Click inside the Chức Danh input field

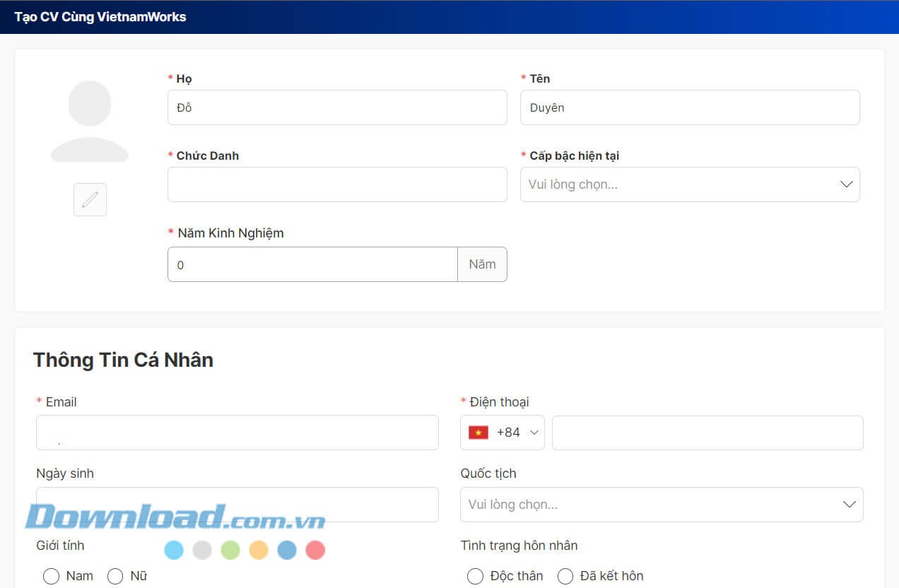[337, 184]
